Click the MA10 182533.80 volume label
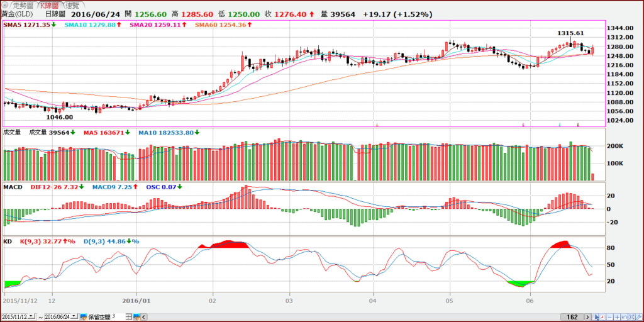The image size is (644, 322). point(167,133)
